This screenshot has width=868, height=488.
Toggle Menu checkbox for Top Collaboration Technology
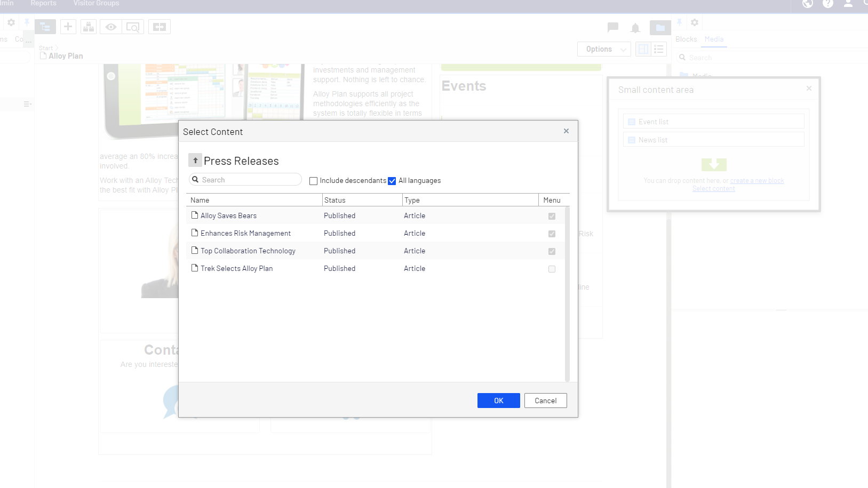coord(552,251)
